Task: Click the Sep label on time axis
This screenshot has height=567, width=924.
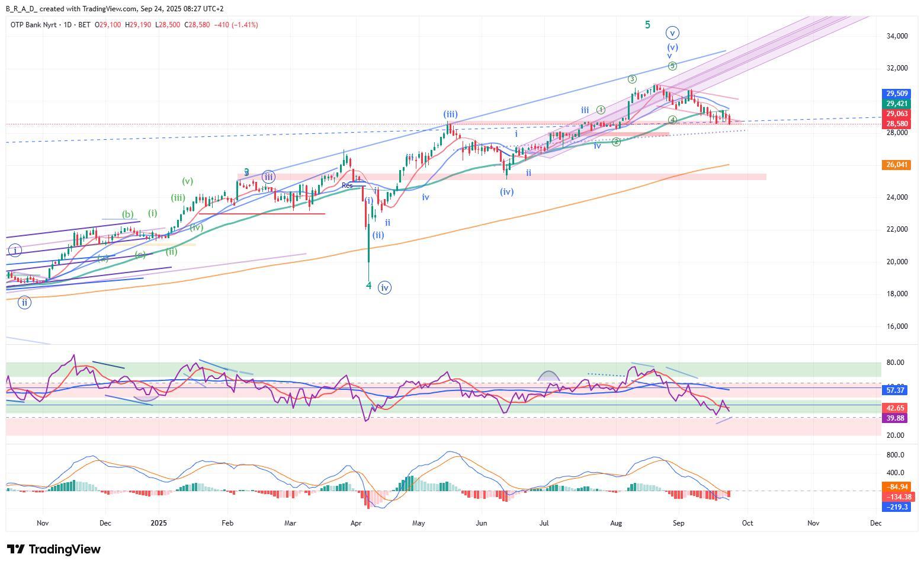Action: (678, 523)
